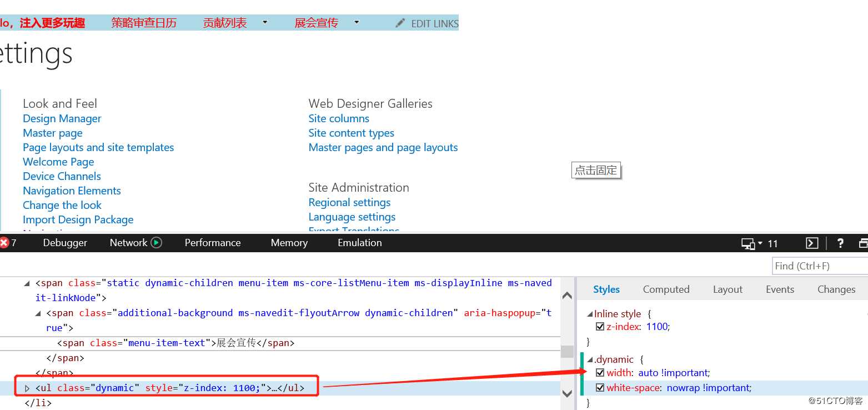Open the Change the look link
Screen dimensions: 868x410
[62, 205]
